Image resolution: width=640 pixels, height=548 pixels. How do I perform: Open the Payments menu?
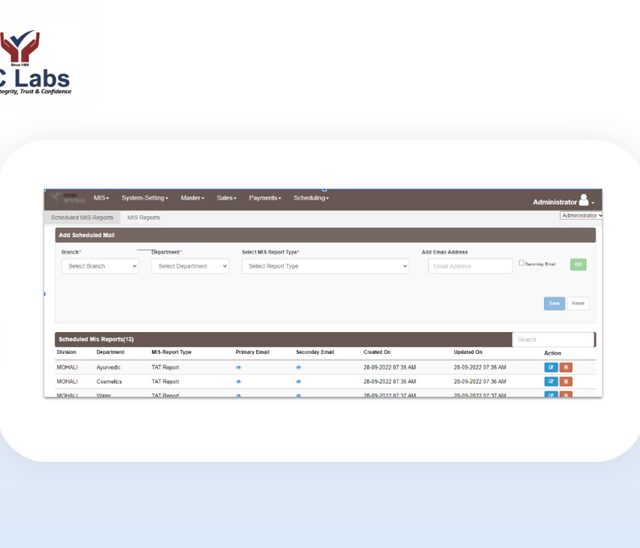point(265,198)
